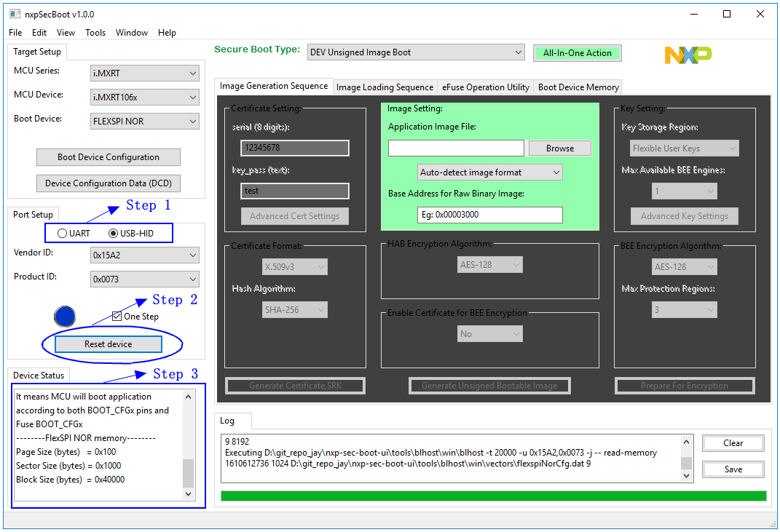Expand the Vendor ID dropdown
Viewport: 780px width, 532px height.
[x=145, y=255]
